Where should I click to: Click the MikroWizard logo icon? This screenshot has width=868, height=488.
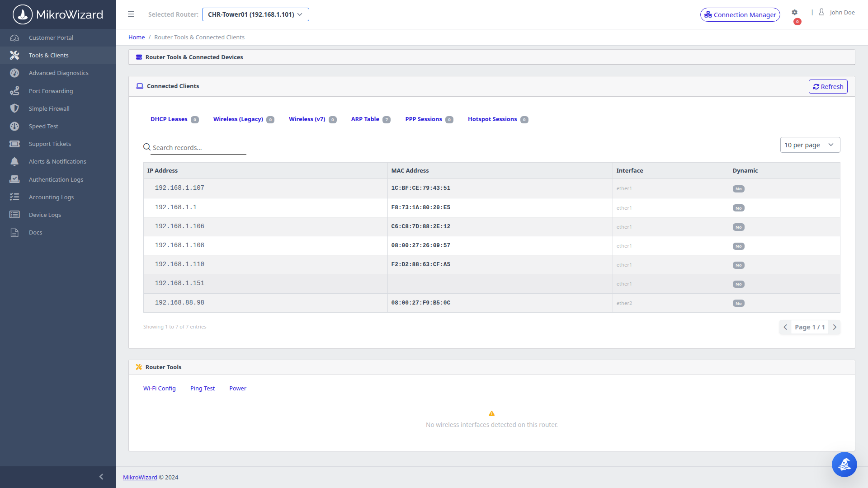[23, 14]
